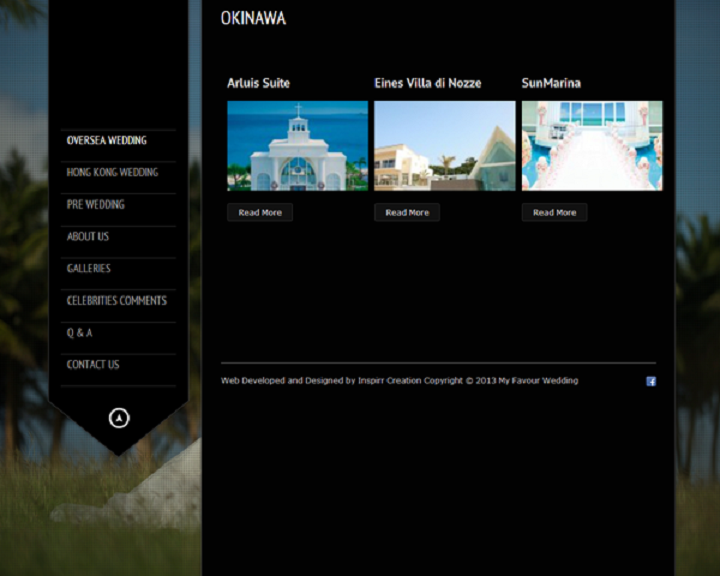Open Contact Us from sidebar
This screenshot has height=576, width=720.
(93, 365)
